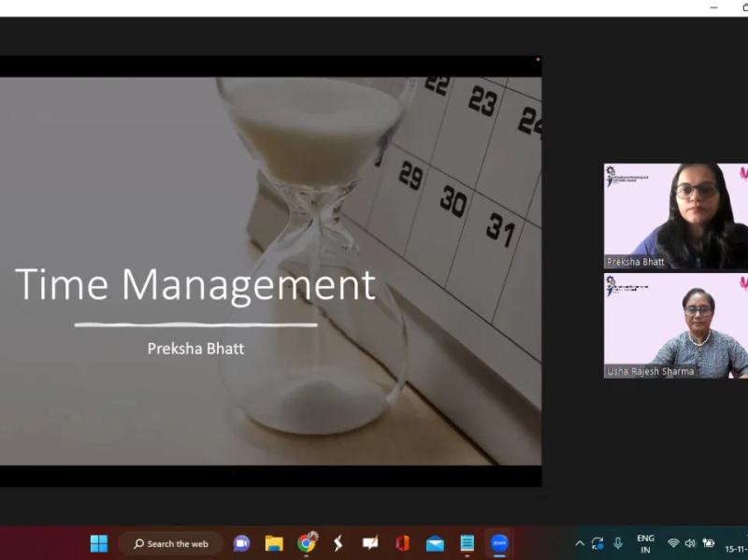Image resolution: width=748 pixels, height=560 pixels.
Task: Click the Search the web box
Action: (170, 543)
